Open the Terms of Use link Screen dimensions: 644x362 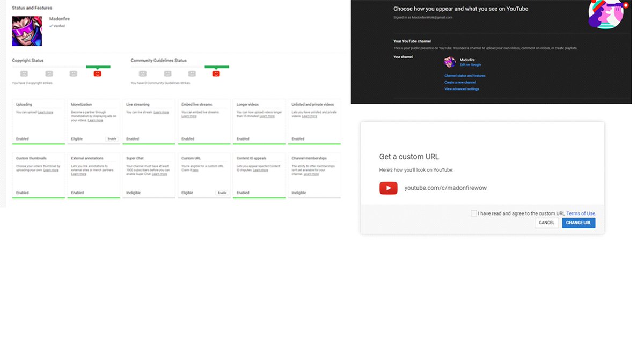coord(581,213)
